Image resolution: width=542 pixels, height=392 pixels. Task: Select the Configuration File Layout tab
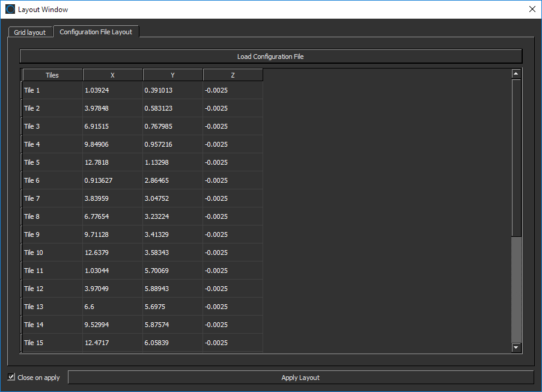pyautogui.click(x=96, y=32)
